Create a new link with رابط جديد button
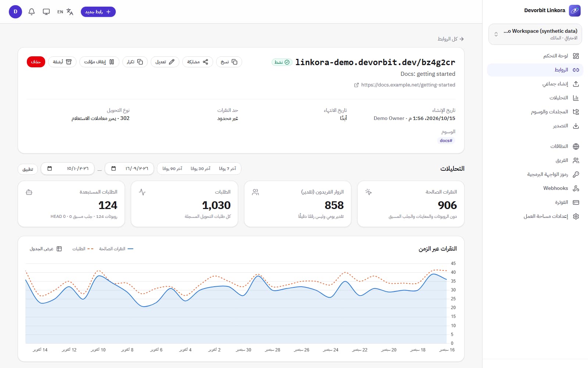Screen dimensions: 588x368 (98, 12)
